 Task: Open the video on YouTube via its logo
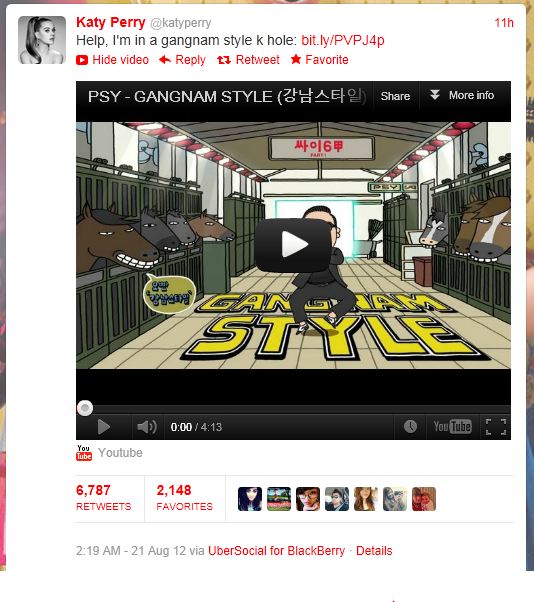[x=452, y=426]
